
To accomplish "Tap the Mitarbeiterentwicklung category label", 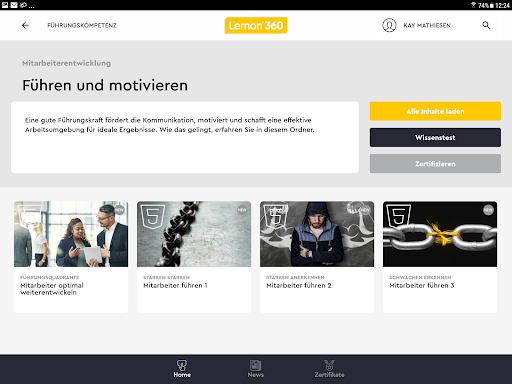I will point(66,63).
